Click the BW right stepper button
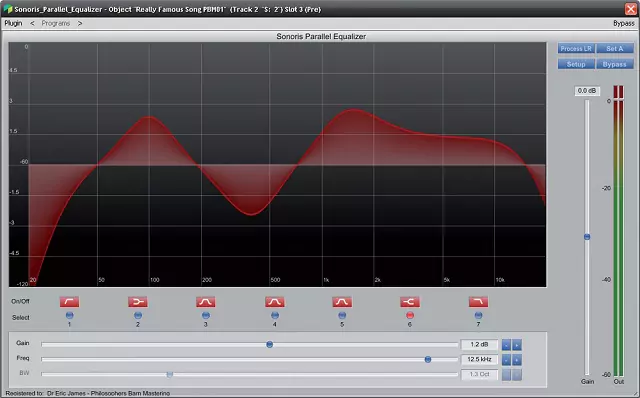Viewport: 640px width, 398px height. pos(517,374)
